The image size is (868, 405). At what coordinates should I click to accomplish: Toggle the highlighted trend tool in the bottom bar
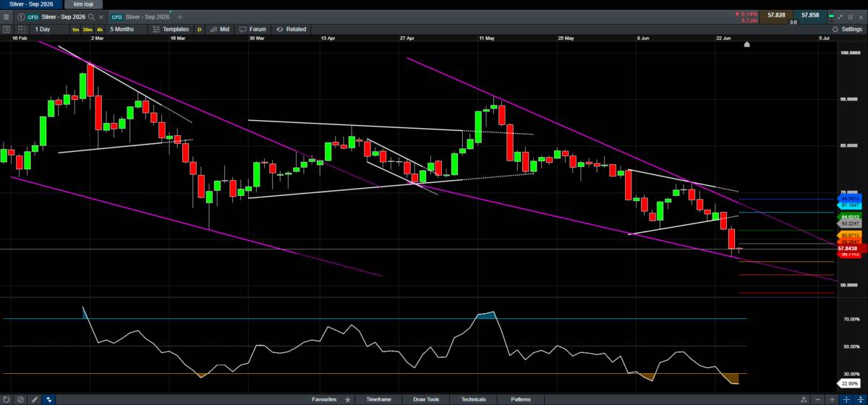(48, 399)
